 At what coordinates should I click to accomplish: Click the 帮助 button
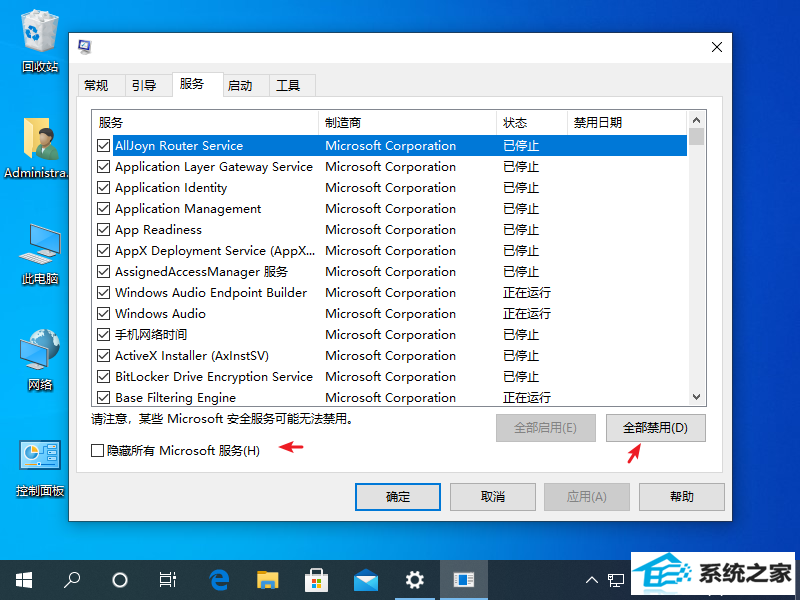(x=682, y=497)
